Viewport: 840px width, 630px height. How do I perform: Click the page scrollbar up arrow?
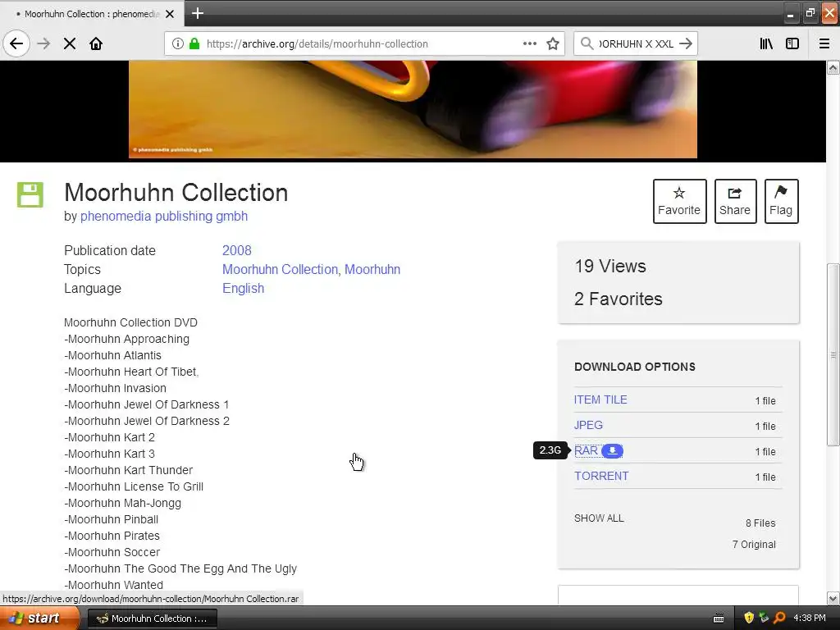(x=833, y=67)
